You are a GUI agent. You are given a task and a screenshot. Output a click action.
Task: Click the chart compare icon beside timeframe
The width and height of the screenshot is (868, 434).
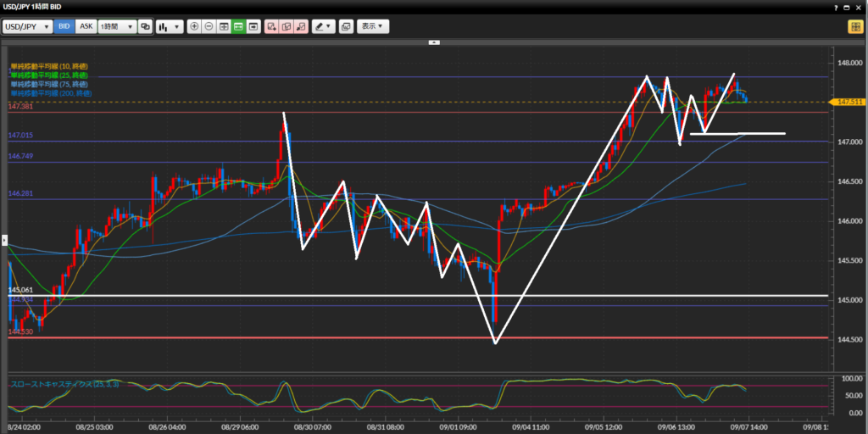(x=146, y=26)
